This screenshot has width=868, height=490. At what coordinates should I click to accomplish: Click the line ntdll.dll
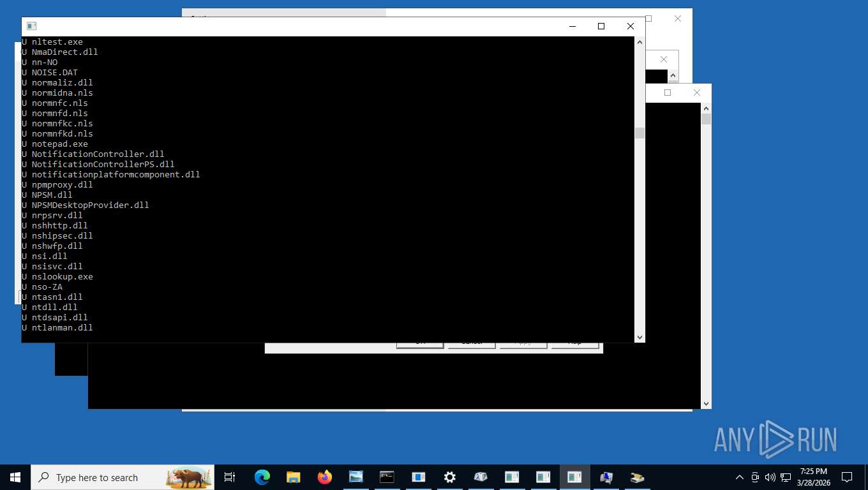pos(55,307)
